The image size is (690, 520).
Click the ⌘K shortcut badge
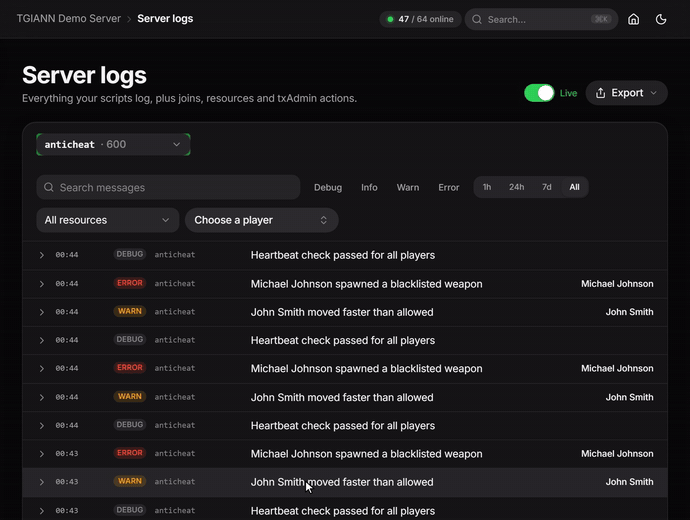coord(601,19)
